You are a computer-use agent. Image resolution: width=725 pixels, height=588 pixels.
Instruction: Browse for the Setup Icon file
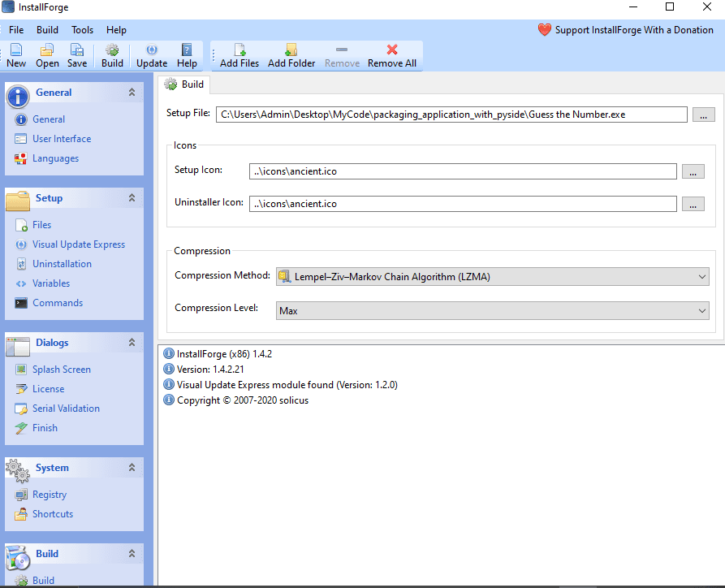tap(693, 171)
